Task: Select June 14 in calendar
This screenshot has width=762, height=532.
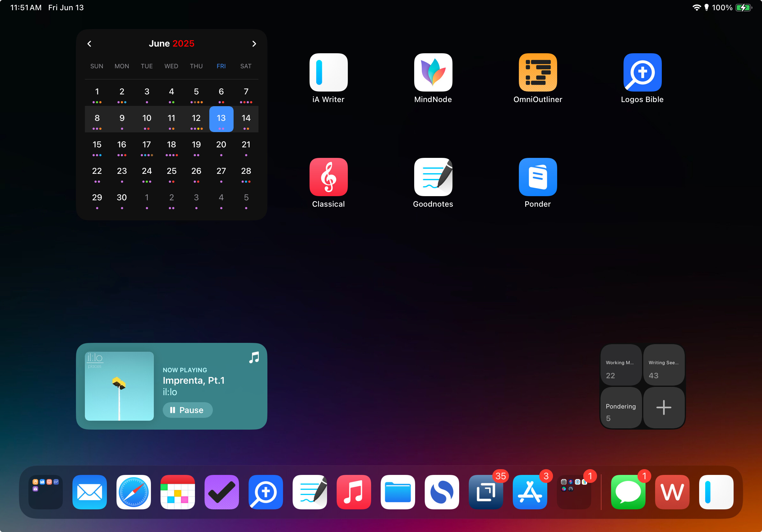Action: 246,119
